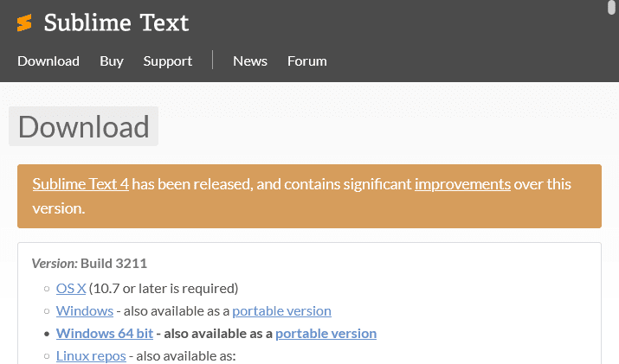This screenshot has height=364, width=619.
Task: Open the Support menu item
Action: click(x=168, y=61)
